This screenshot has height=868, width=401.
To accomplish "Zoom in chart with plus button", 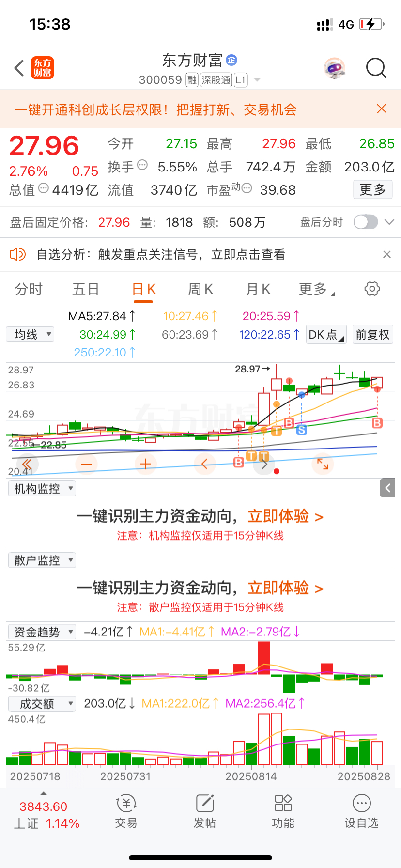I will (x=146, y=464).
